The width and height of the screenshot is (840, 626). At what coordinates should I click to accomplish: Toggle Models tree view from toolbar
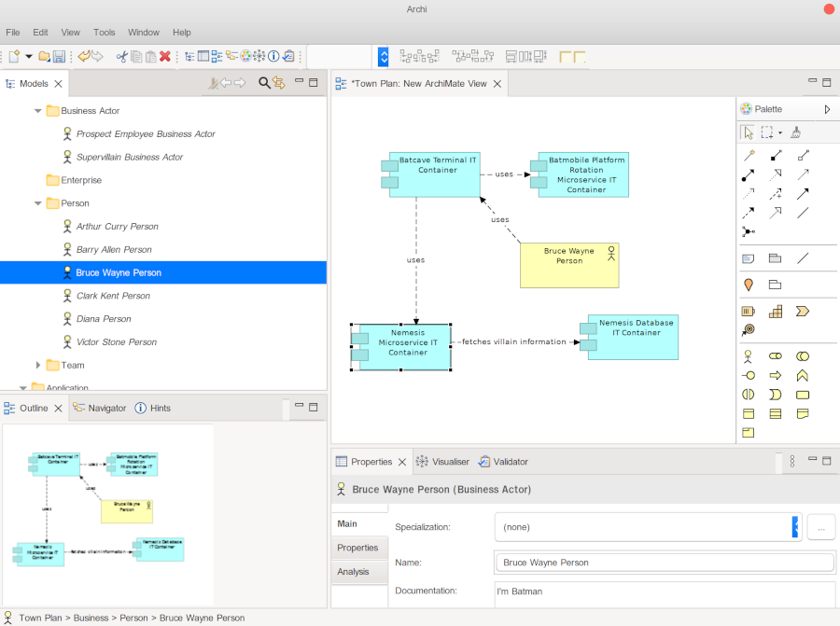[189, 56]
